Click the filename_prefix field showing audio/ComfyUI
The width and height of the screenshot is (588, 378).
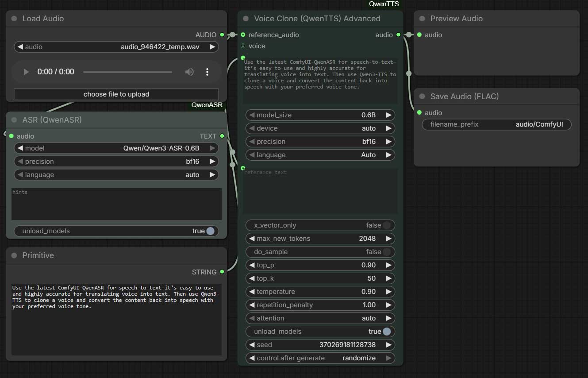(497, 124)
